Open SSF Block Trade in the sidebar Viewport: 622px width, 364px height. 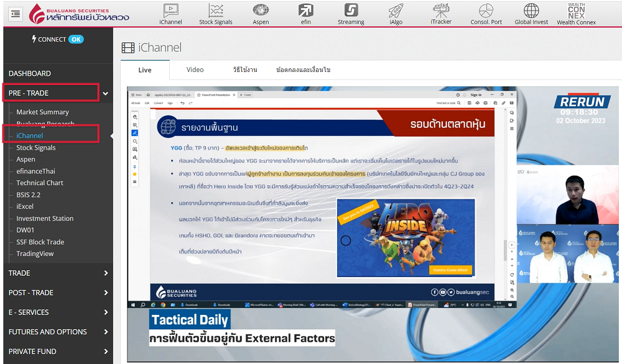(40, 242)
